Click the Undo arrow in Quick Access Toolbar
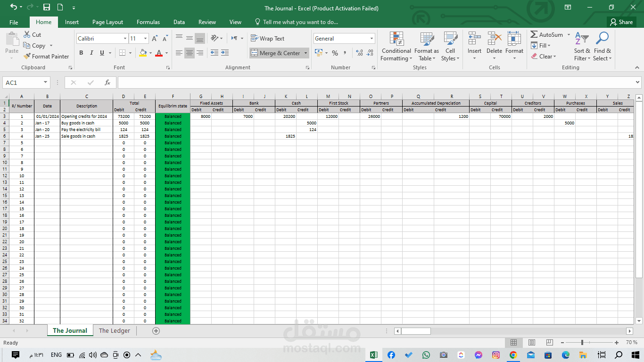 13,7
